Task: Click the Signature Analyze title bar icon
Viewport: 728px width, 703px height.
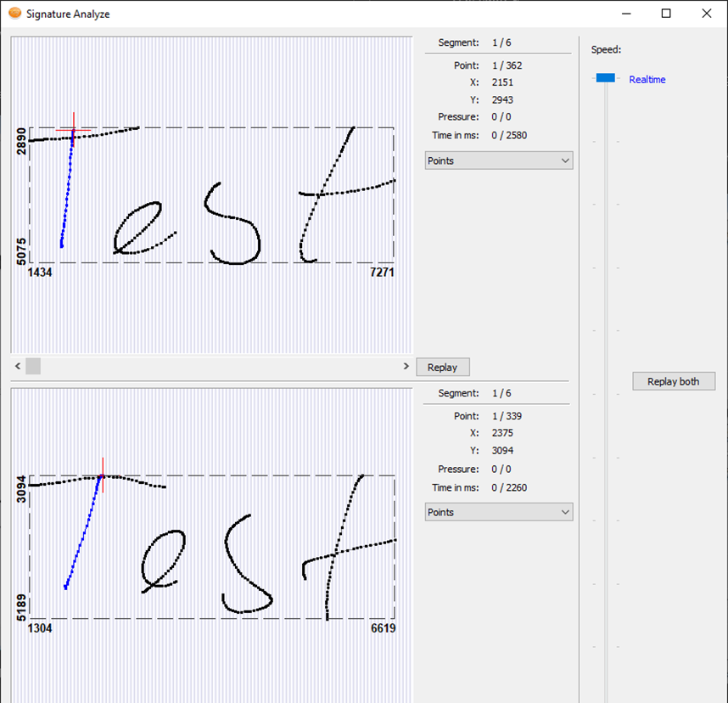Action: point(14,14)
